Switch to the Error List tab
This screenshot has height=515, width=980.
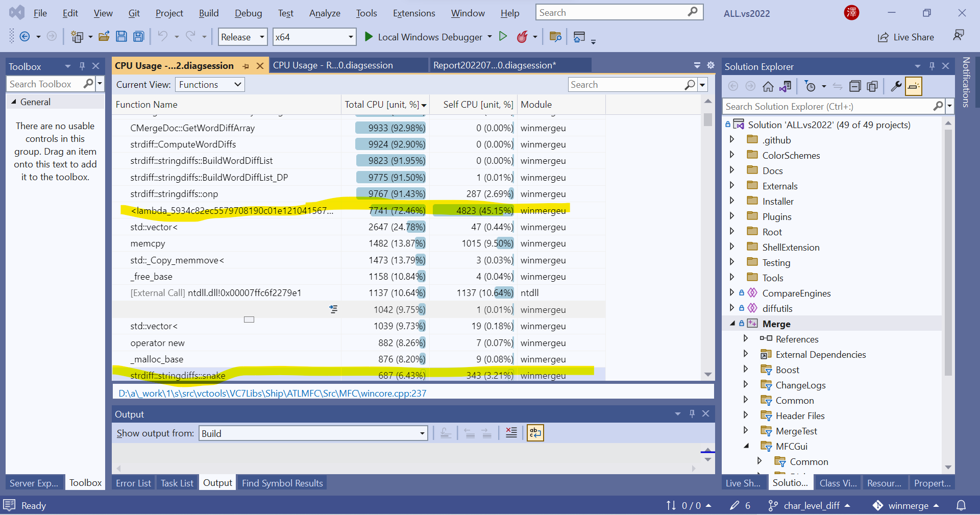[x=133, y=483]
